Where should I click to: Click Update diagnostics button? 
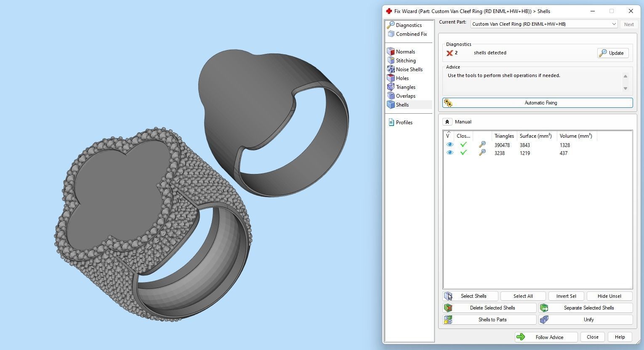pos(613,53)
